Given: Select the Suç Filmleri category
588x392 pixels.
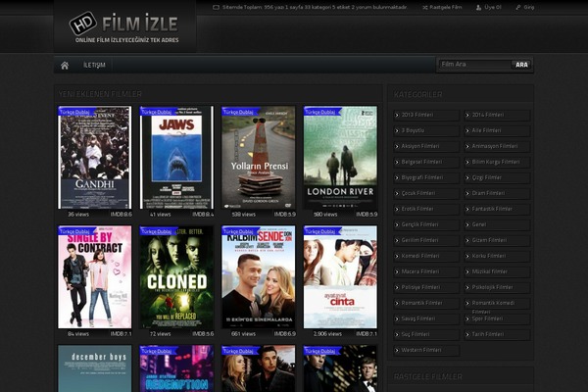Looking at the screenshot, I should pyautogui.click(x=426, y=334).
